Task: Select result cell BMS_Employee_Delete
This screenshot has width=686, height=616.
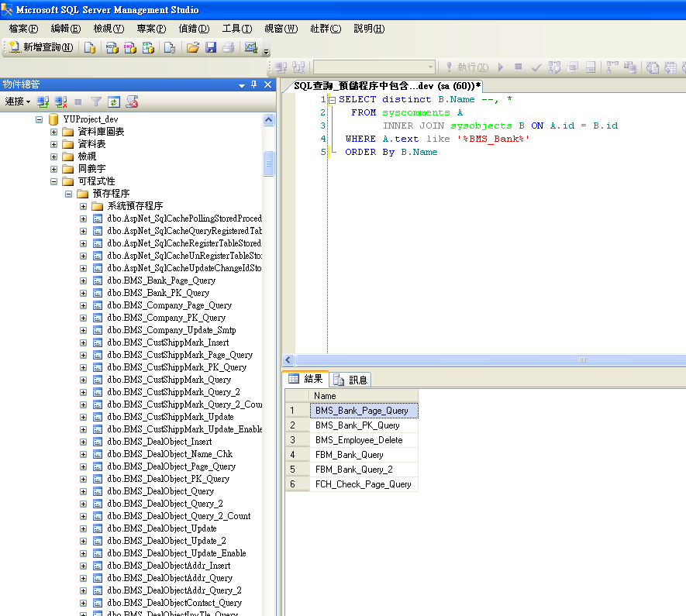Action: [364, 440]
